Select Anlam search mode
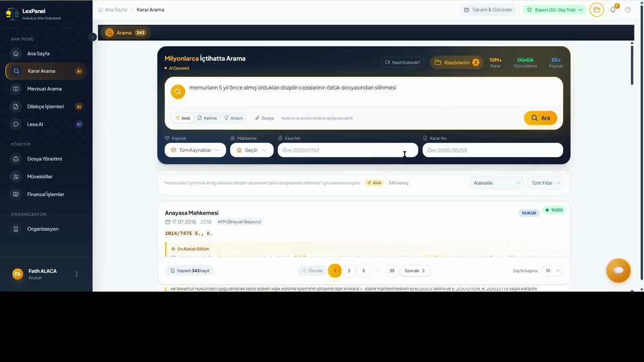The height and width of the screenshot is (362, 644). (233, 118)
